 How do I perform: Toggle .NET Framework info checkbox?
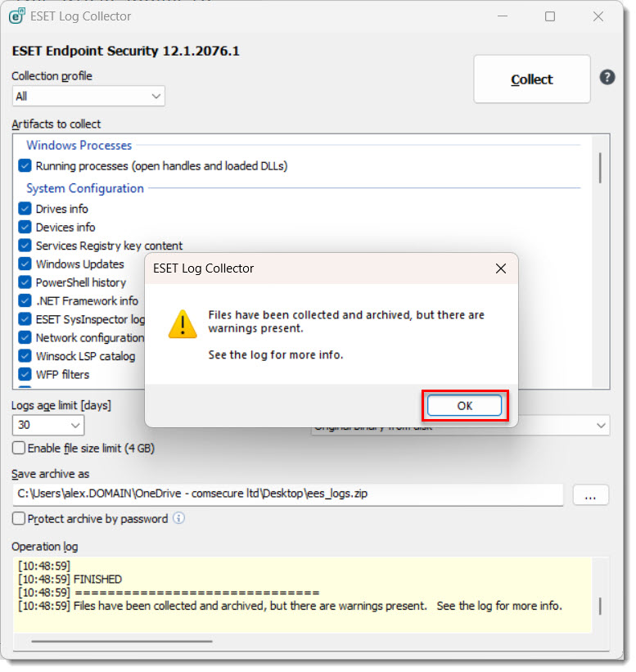click(x=25, y=302)
